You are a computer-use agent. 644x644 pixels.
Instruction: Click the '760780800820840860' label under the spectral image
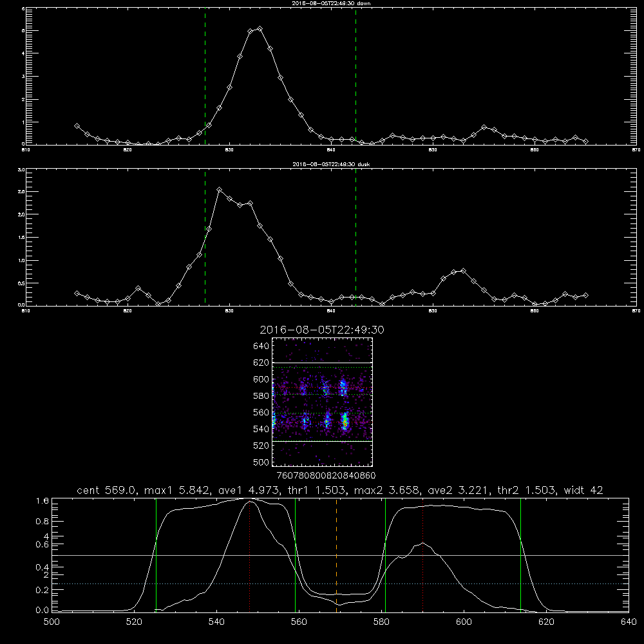[327, 475]
